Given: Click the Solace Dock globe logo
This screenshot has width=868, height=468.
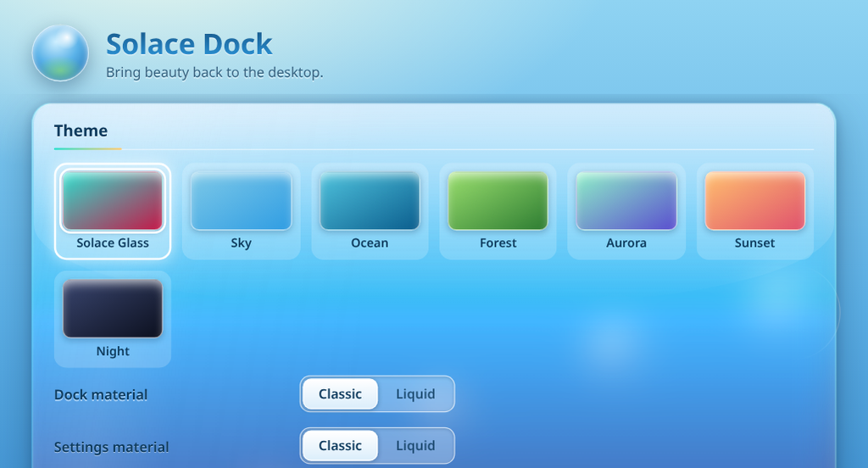Looking at the screenshot, I should (60, 53).
